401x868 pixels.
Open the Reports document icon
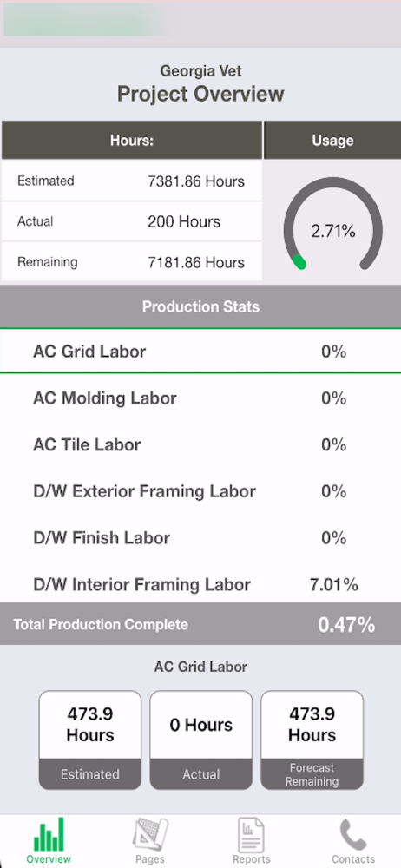pos(251,835)
